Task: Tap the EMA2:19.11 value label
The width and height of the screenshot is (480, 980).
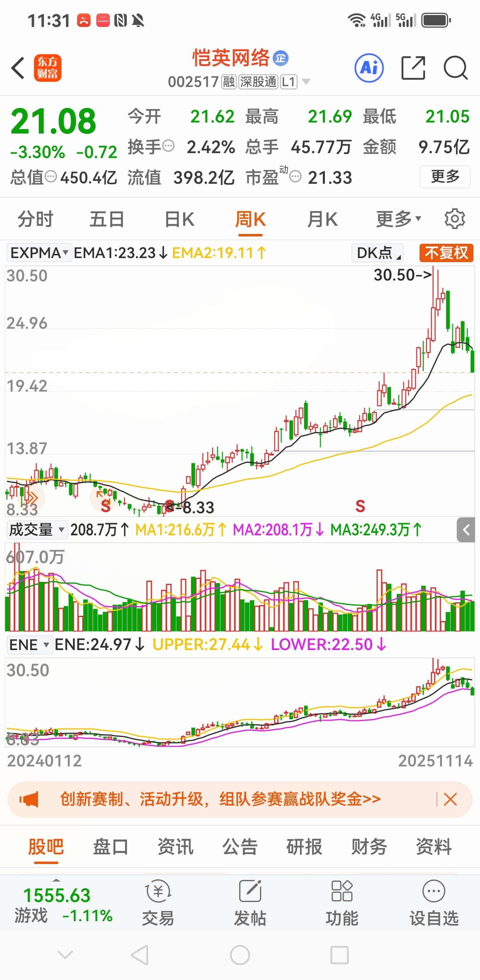Action: 219,253
